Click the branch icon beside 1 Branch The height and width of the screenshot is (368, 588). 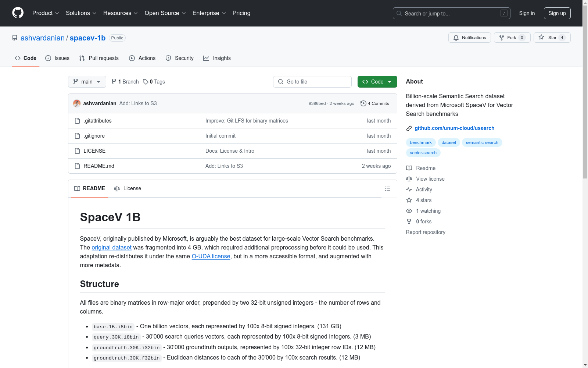point(114,82)
